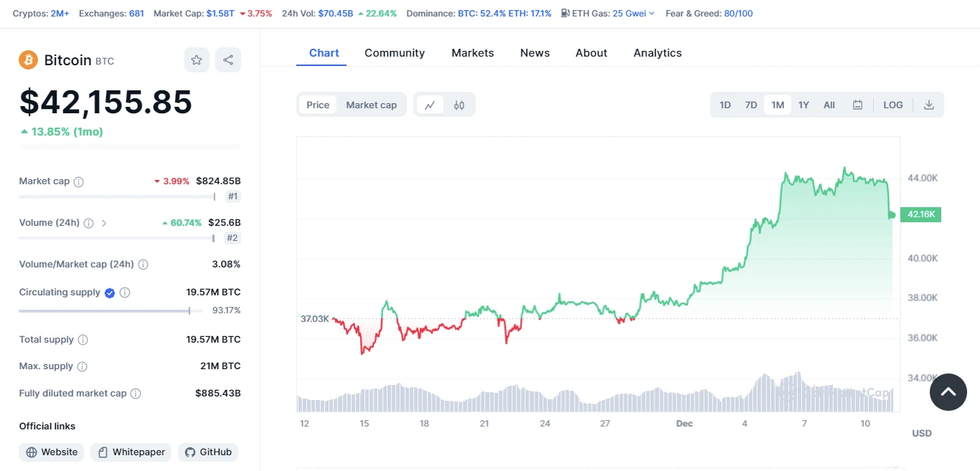The width and height of the screenshot is (980, 471).
Task: Click the scroll-to-top arrow button
Action: (948, 392)
